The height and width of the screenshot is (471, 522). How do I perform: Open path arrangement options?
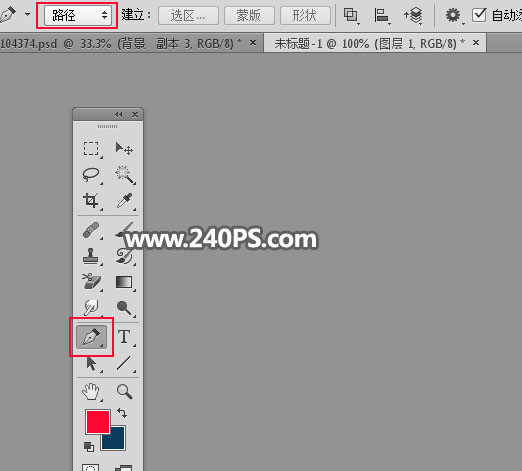(x=413, y=15)
